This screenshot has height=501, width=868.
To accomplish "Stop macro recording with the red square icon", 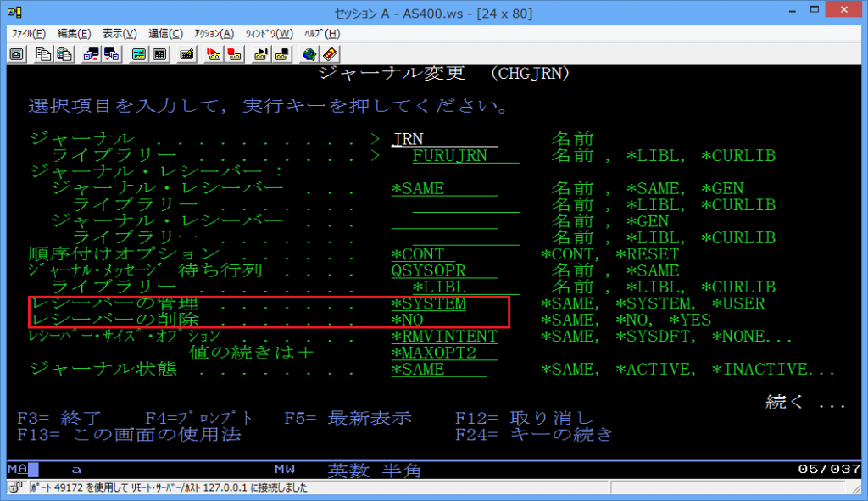I will [235, 54].
